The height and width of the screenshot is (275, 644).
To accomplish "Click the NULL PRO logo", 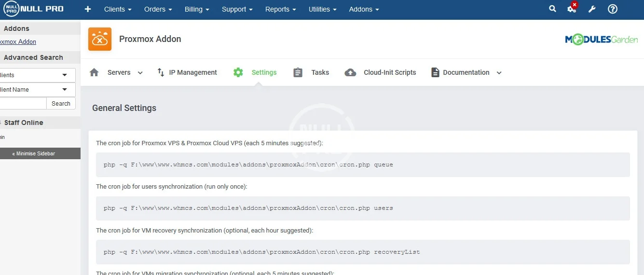I will point(33,9).
